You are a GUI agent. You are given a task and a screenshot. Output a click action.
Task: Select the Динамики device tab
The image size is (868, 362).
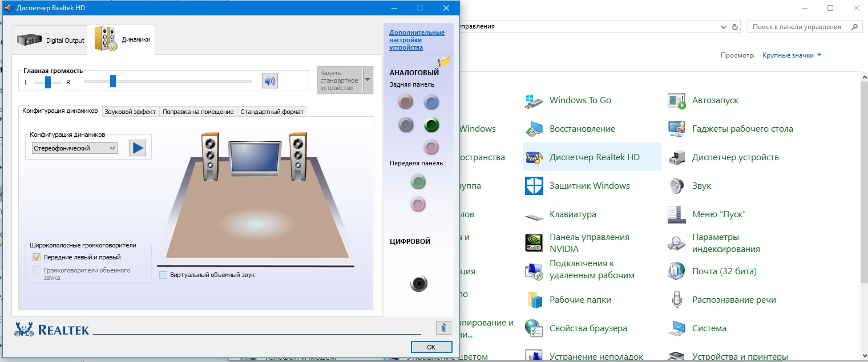point(122,39)
